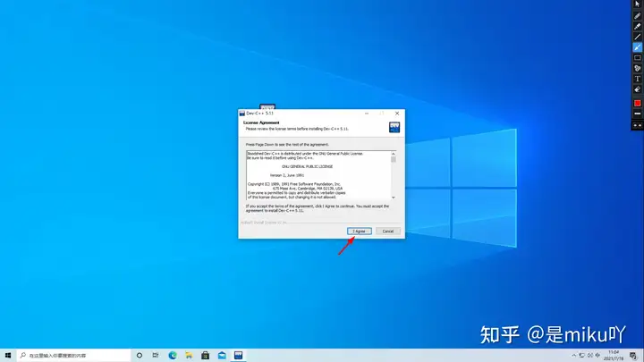Click the license text scrollbar up arrow
Image resolution: width=644 pixels, height=362 pixels.
[x=393, y=154]
